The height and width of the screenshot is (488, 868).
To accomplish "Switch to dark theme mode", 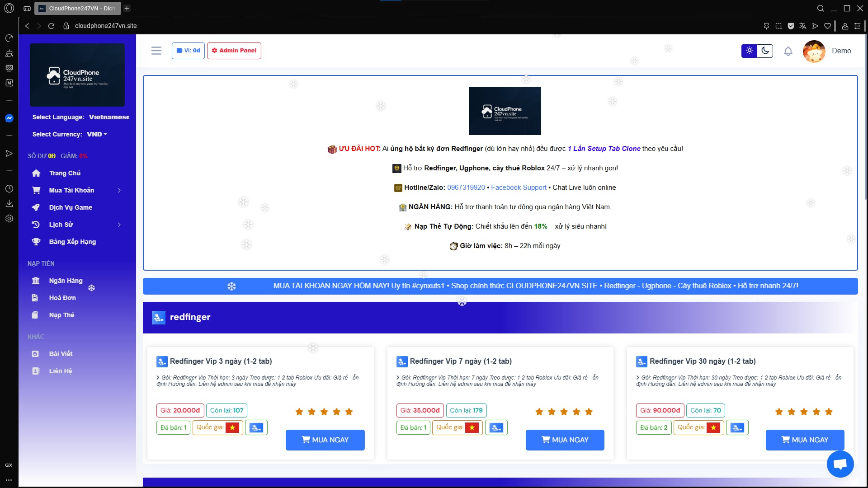I will tap(765, 51).
